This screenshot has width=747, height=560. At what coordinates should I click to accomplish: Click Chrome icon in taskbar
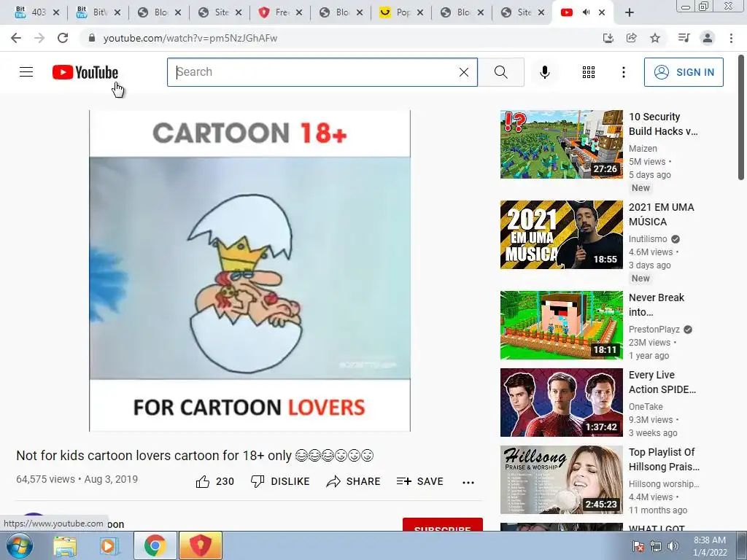pos(155,545)
